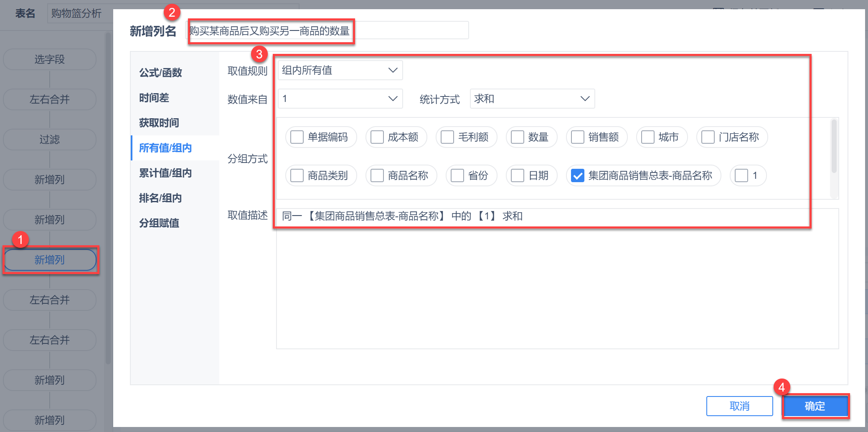Click the 取值描述 text starting with 同一
Screen dimensions: 868x432
pos(402,216)
